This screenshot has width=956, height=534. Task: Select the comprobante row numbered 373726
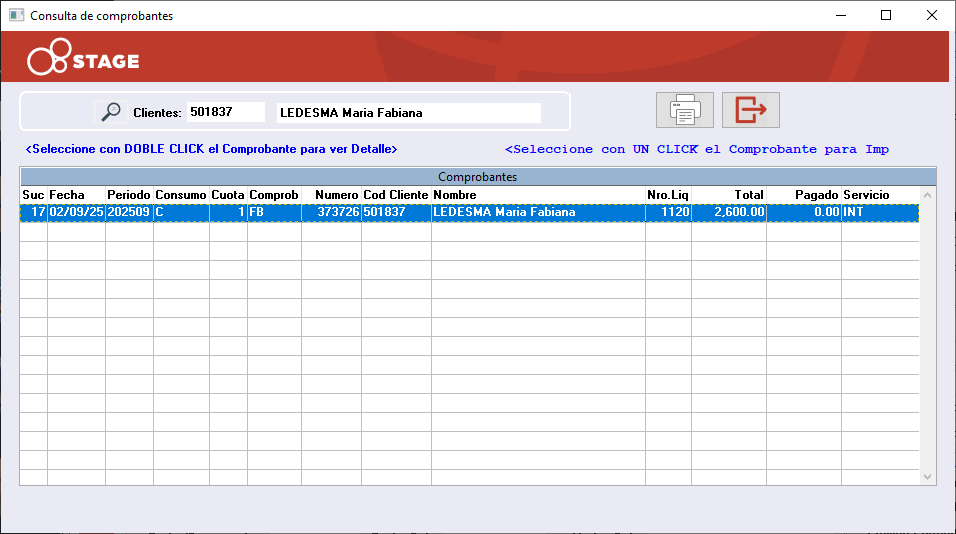[330, 212]
